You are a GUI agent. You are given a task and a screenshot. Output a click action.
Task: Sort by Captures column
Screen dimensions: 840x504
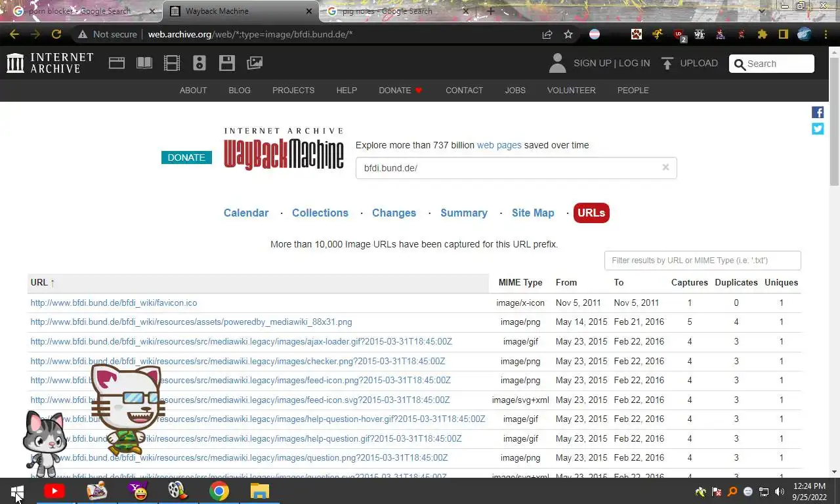point(690,283)
